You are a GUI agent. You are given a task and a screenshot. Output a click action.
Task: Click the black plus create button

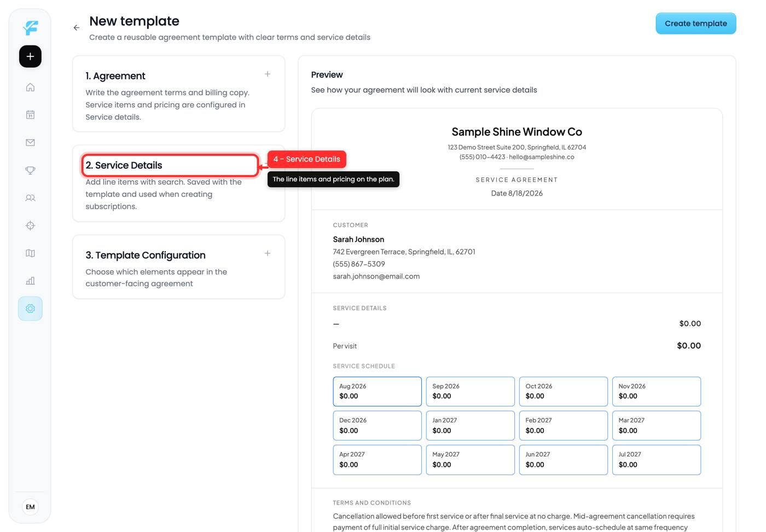(30, 56)
